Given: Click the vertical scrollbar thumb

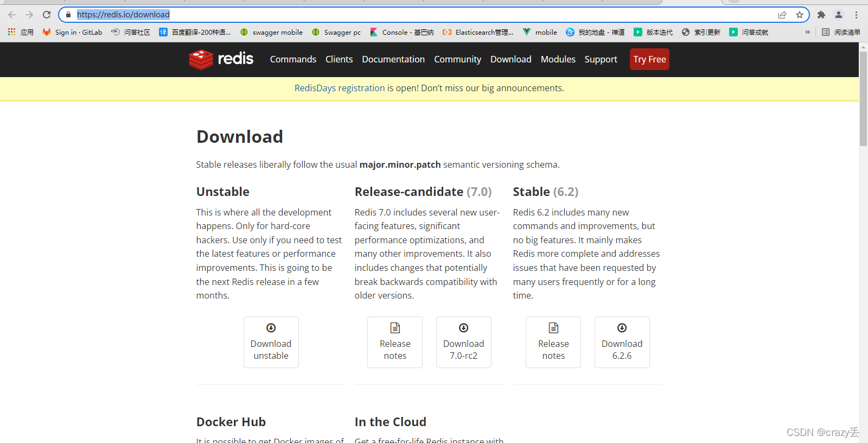Looking at the screenshot, I should [x=863, y=98].
